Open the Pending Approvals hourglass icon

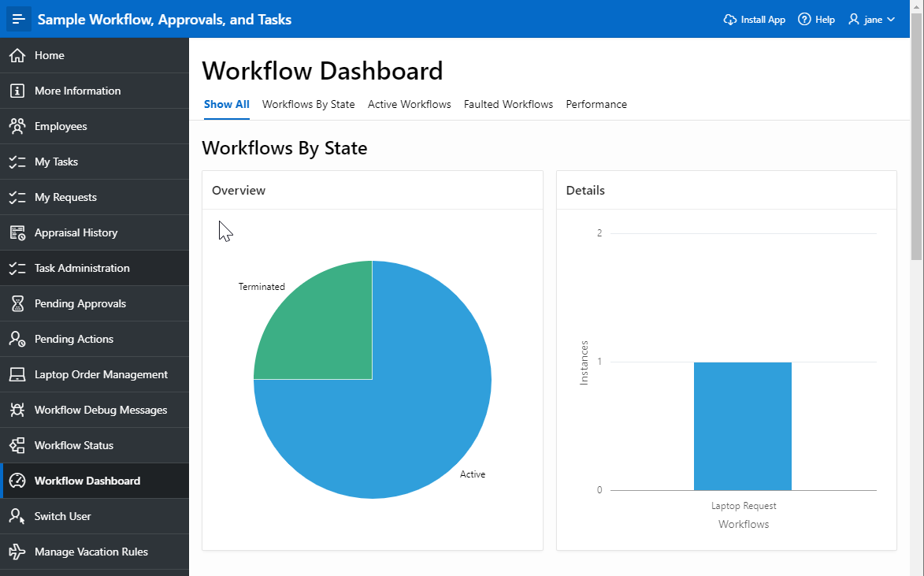17,303
